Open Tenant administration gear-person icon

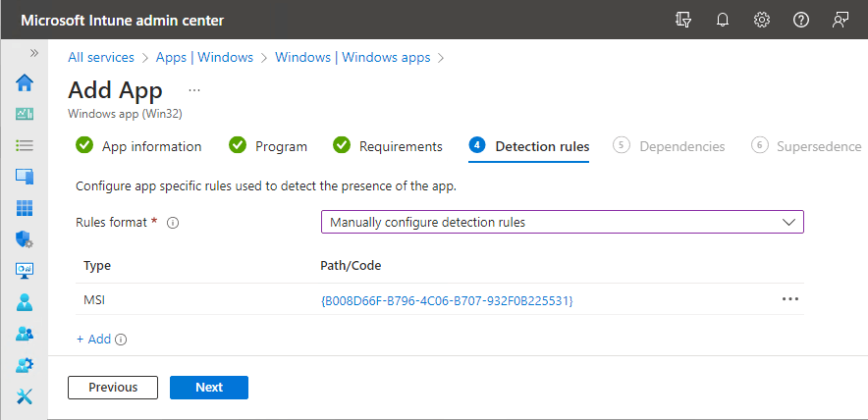[25, 365]
